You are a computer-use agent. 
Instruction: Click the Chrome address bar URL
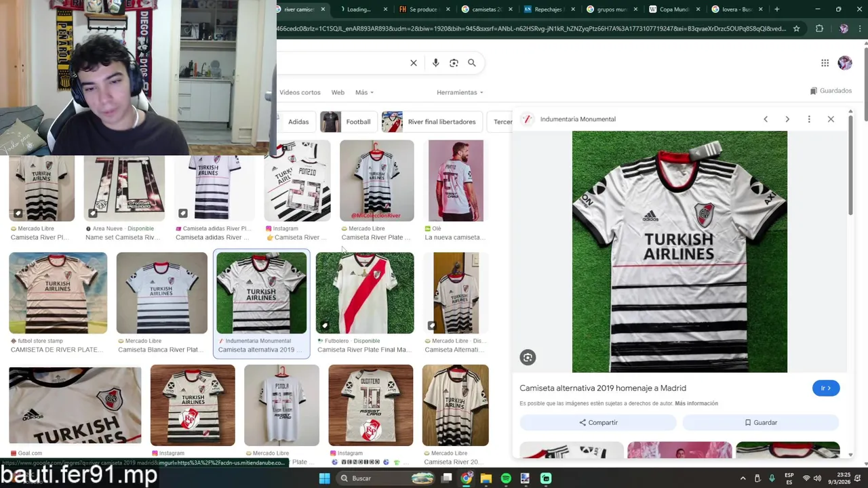tap(531, 28)
